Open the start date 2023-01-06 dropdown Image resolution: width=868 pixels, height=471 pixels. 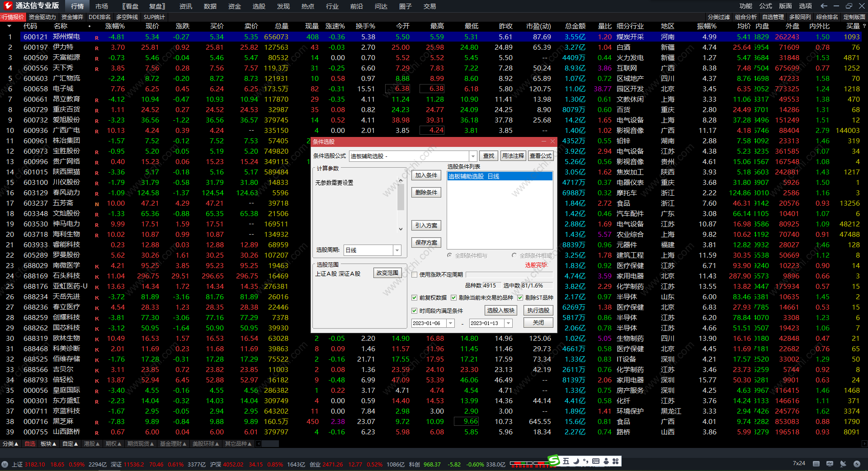click(450, 323)
